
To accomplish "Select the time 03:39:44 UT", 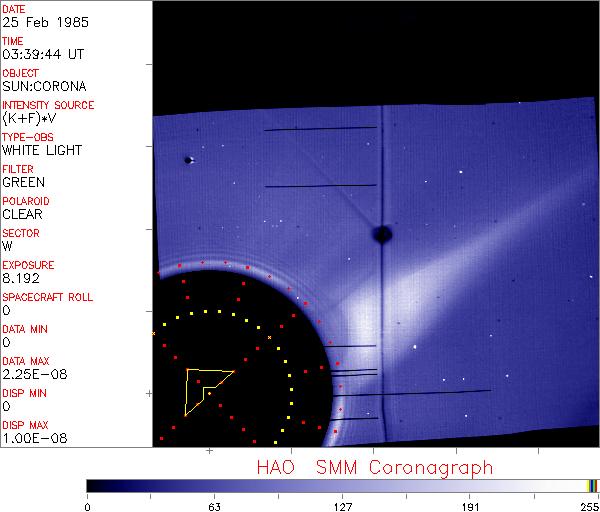I will click(43, 54).
